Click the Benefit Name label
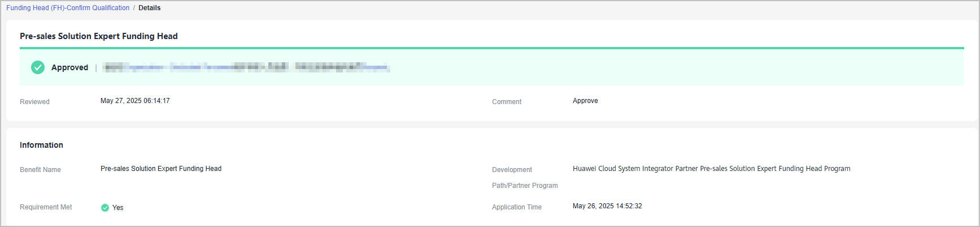 click(40, 170)
